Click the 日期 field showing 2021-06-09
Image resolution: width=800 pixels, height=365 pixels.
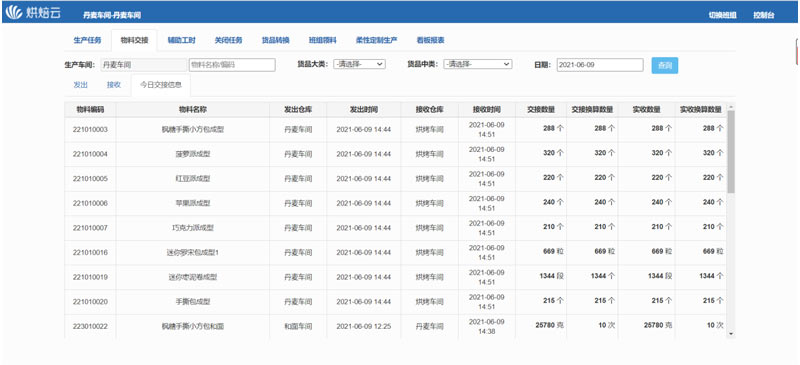(x=600, y=65)
